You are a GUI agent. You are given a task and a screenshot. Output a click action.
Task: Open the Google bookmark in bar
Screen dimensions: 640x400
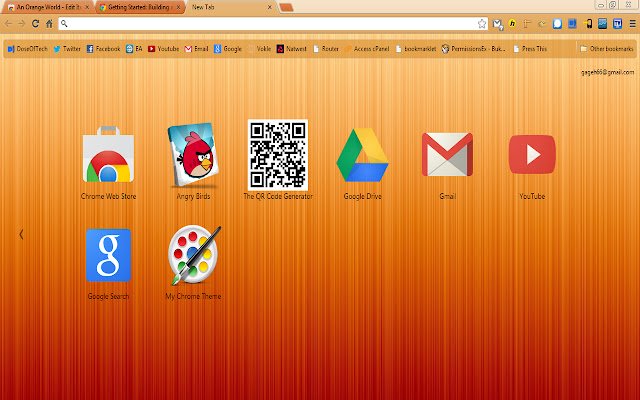coord(228,49)
